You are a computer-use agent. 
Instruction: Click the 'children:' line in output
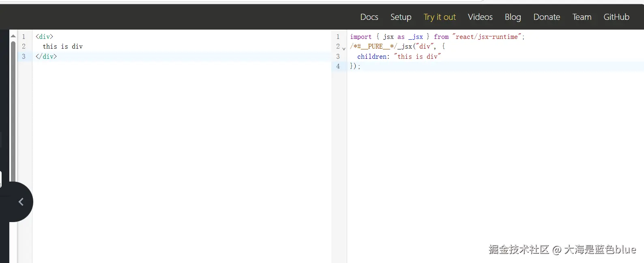[399, 57]
